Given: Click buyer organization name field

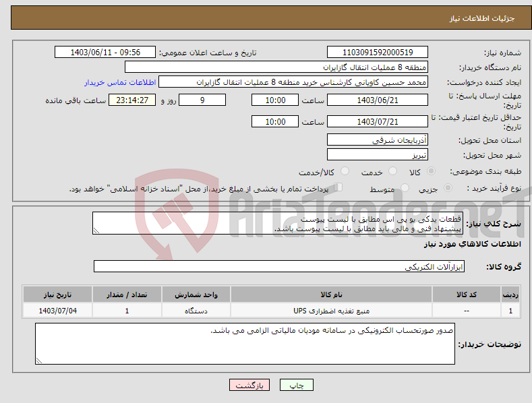Looking at the screenshot, I should (276, 67).
